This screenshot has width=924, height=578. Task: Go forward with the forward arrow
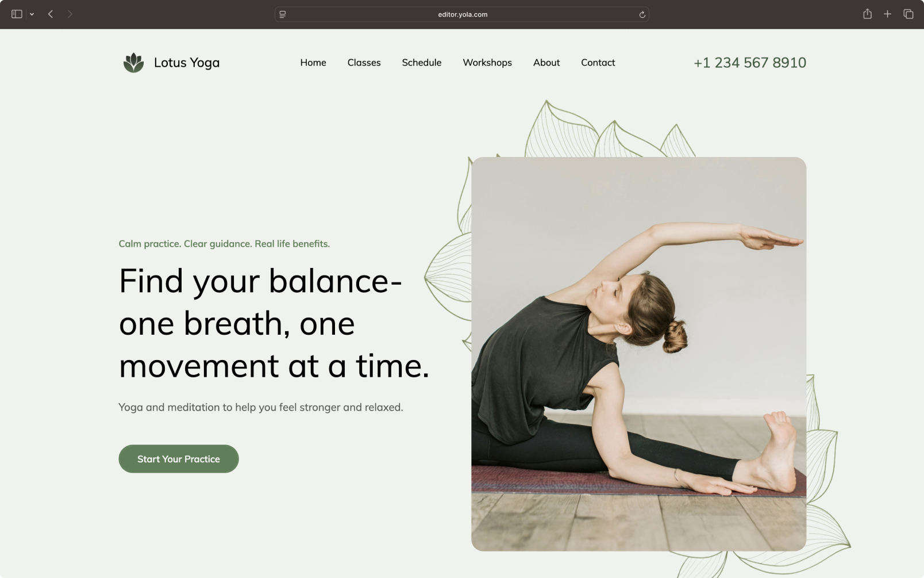(70, 14)
